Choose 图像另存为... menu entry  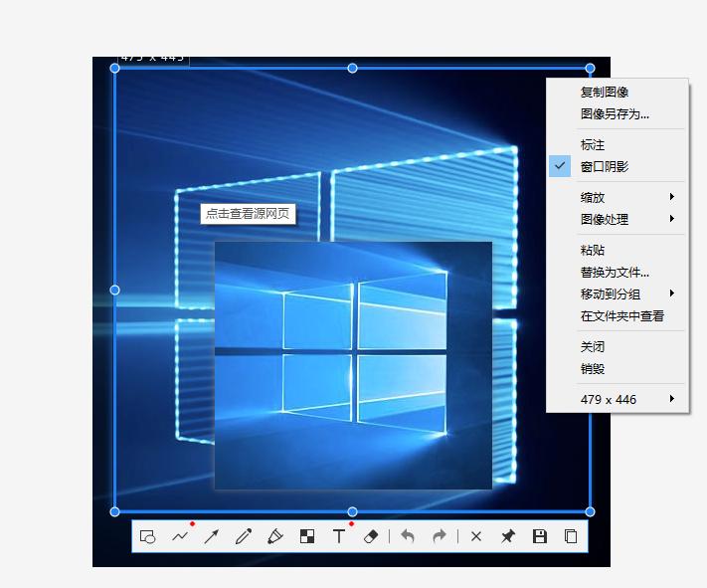click(618, 114)
